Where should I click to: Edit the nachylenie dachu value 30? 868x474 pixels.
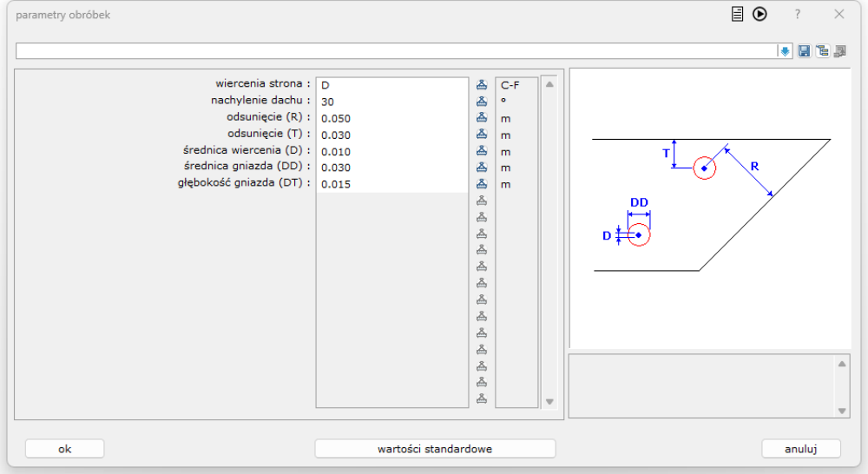pos(392,102)
